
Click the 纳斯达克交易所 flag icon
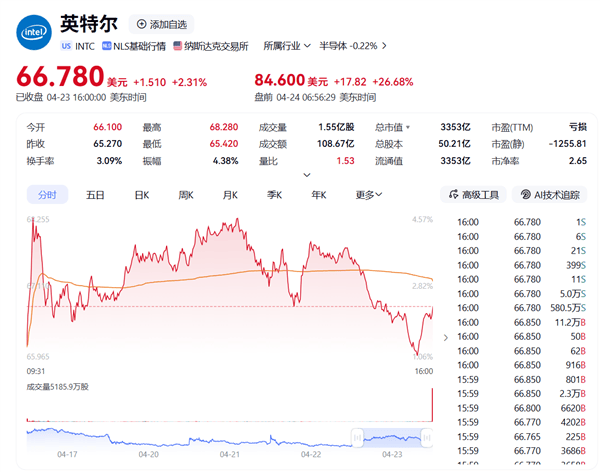pos(177,46)
